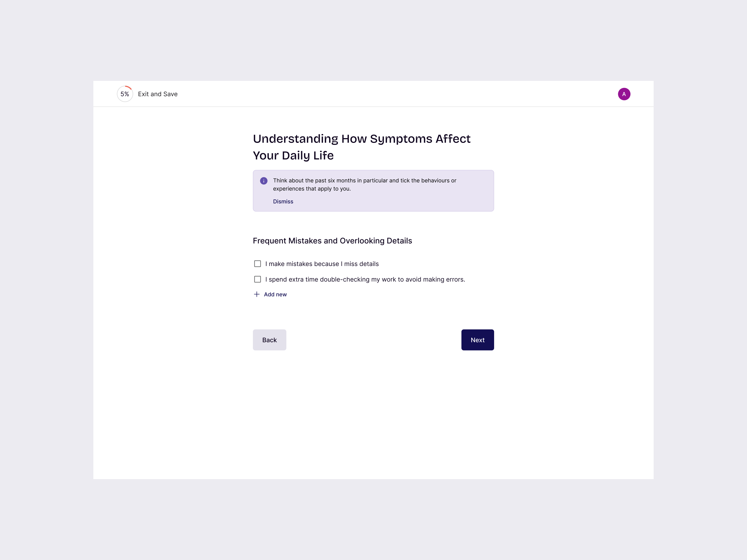Screen dimensions: 747x560
Task: Go back using the Back button
Action: [x=269, y=340]
